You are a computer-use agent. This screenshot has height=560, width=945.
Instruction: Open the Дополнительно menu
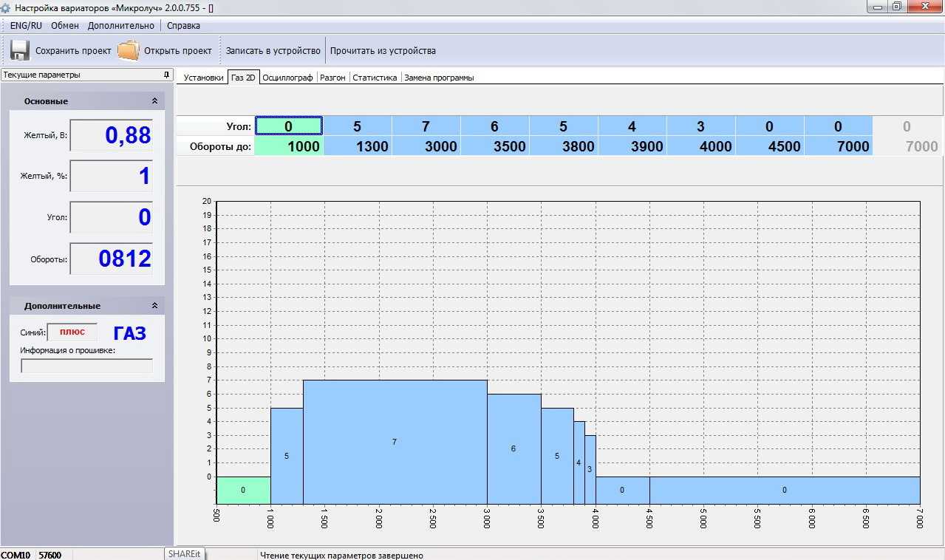(121, 25)
